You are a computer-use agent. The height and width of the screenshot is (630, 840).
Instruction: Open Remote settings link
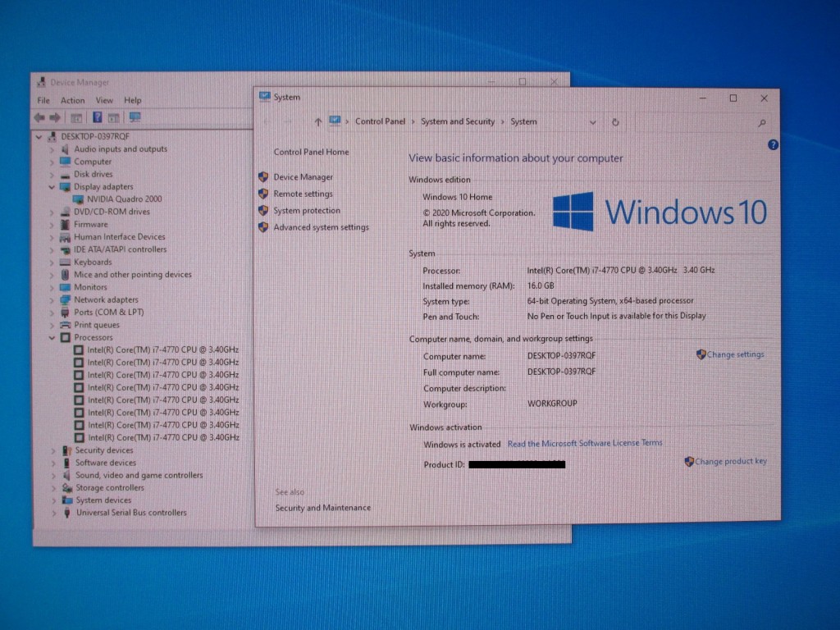click(x=303, y=194)
